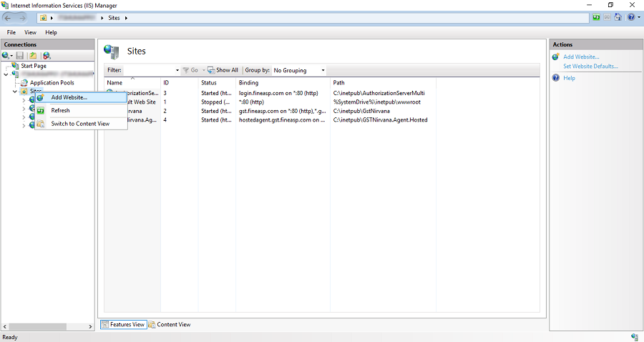
Task: Click the green Refresh Page icon in address bar
Action: click(596, 17)
